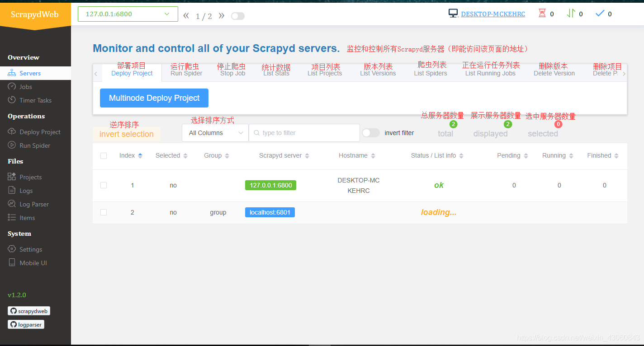The image size is (644, 346).
Task: Click the ok status in row 1
Action: pyautogui.click(x=439, y=185)
